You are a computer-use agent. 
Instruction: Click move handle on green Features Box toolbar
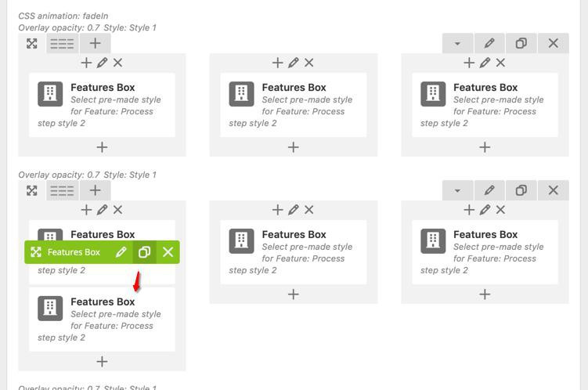[36, 252]
